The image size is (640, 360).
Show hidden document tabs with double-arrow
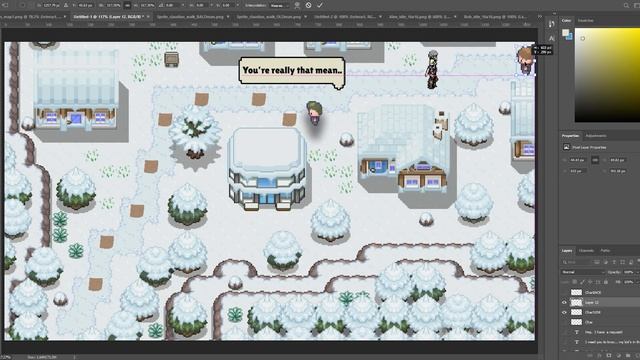(x=540, y=17)
